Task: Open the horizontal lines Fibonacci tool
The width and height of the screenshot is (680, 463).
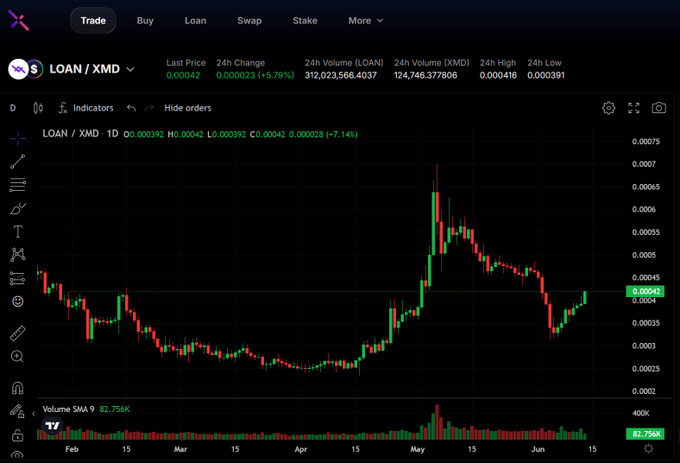Action: coord(18,185)
